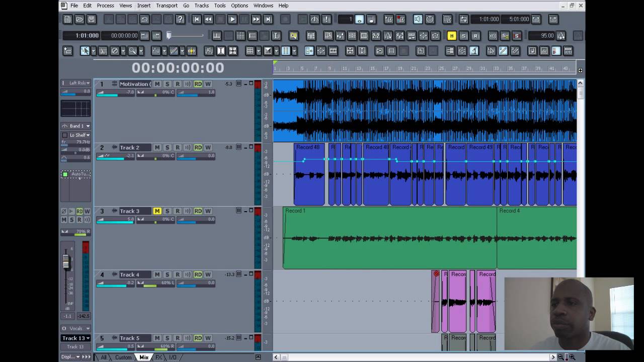Select the pencil draw mode tool
This screenshot has width=644, height=362.
pos(174,51)
